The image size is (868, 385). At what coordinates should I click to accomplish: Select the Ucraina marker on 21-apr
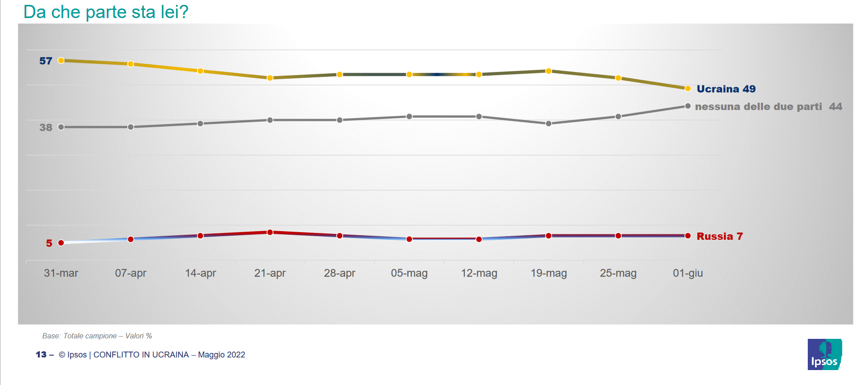[x=270, y=78]
